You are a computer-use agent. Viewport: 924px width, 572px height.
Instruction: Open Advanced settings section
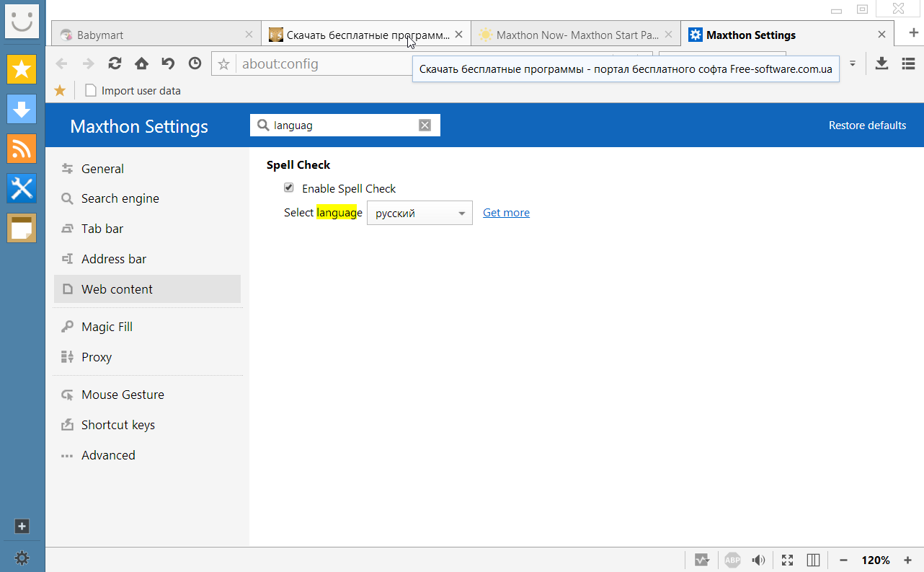147,455
